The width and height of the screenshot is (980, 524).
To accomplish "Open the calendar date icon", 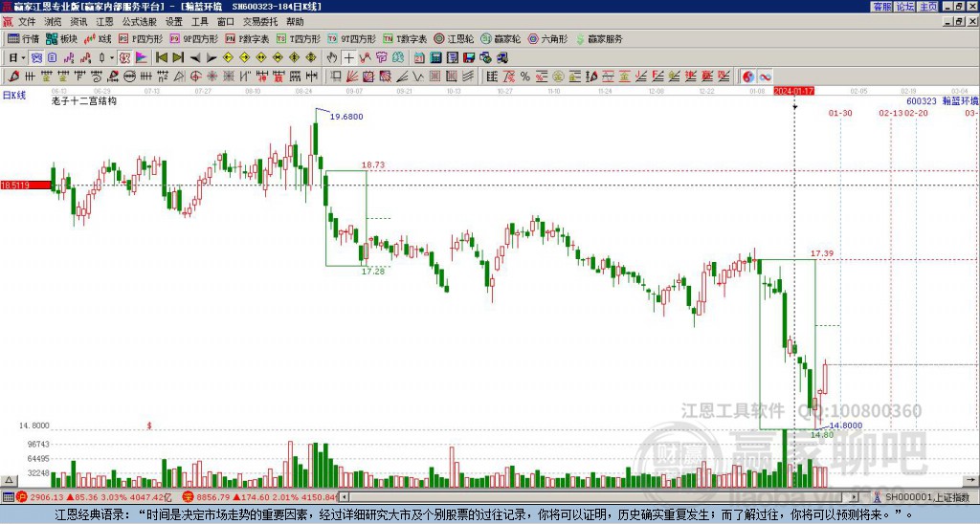I will coord(419,58).
